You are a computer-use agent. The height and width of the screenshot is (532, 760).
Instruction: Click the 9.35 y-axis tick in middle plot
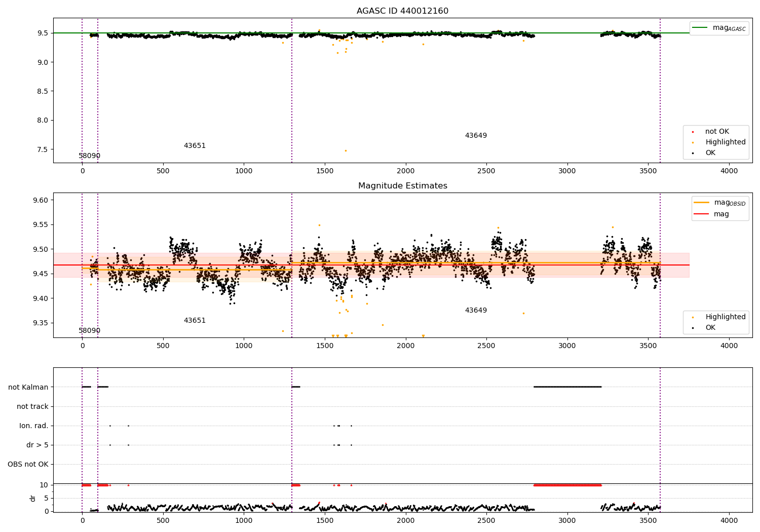point(41,323)
